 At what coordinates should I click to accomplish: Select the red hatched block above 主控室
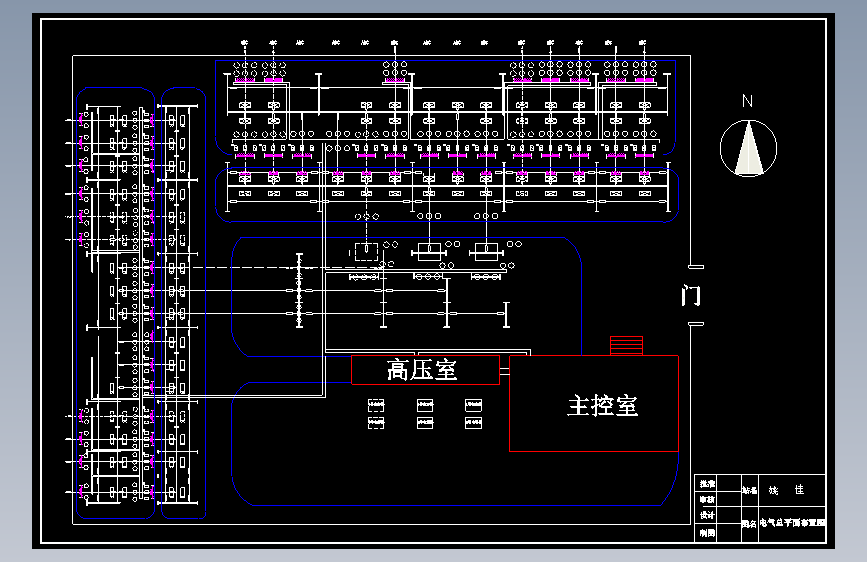tap(626, 346)
